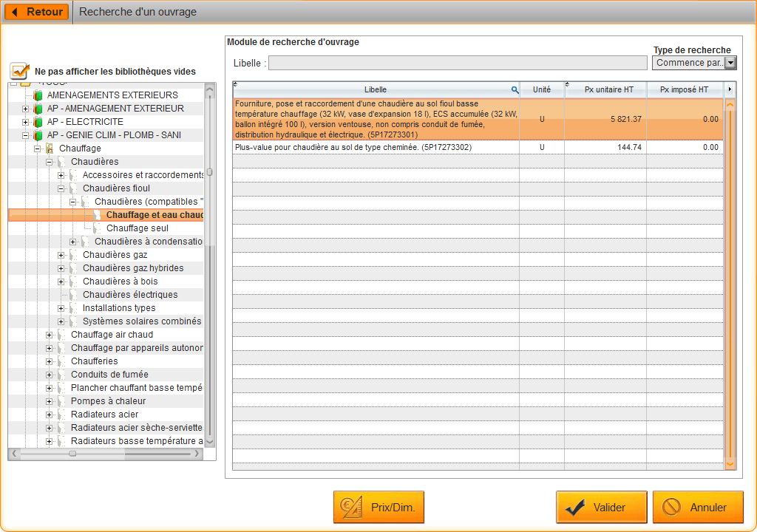Click the Annuler button
Viewport: 757px width, 532px height.
coord(698,508)
